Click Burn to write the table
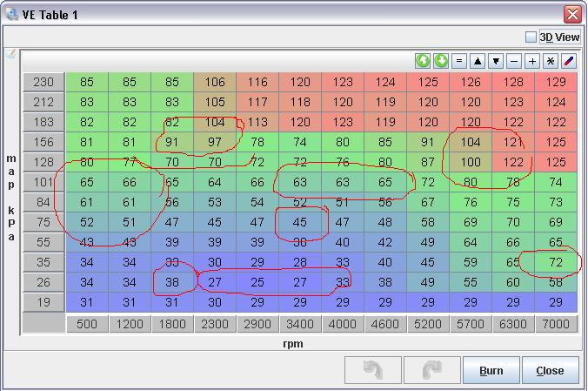Screen dimensions: 588x391 [491, 370]
